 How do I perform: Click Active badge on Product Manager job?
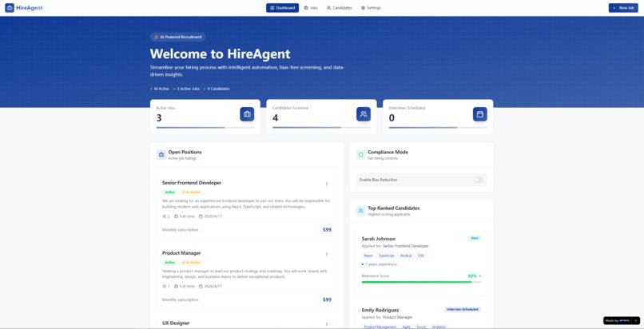tap(169, 263)
